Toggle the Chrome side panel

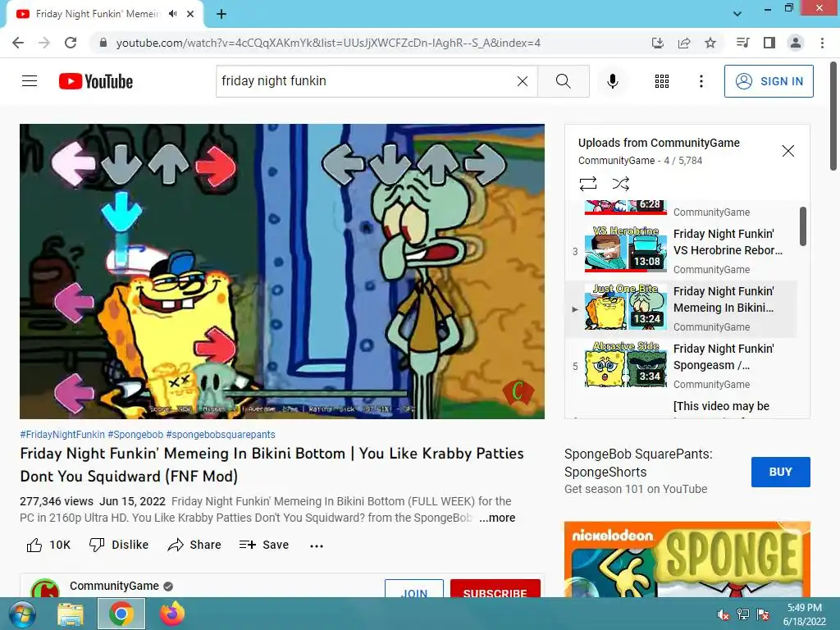pyautogui.click(x=769, y=43)
